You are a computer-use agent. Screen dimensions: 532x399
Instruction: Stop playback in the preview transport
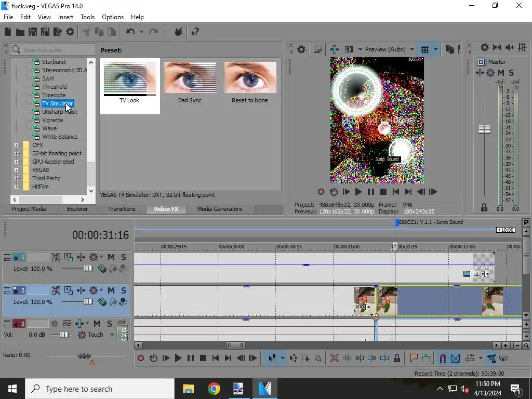click(383, 192)
